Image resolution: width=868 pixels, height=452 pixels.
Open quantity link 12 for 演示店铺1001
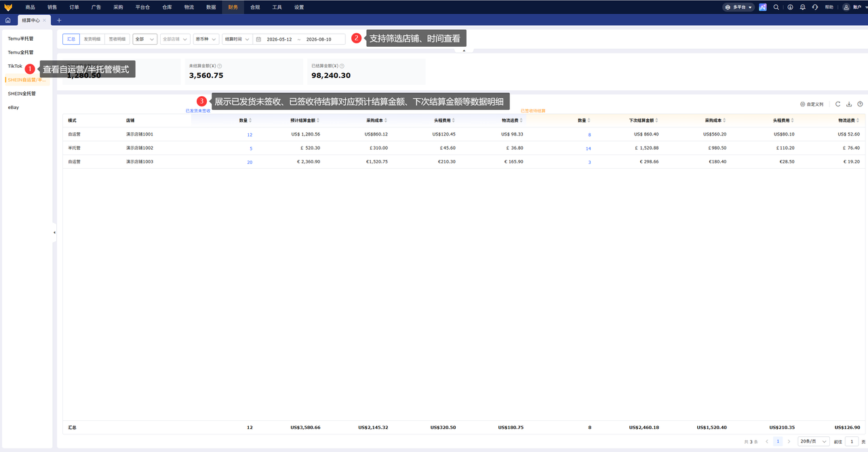pyautogui.click(x=250, y=135)
